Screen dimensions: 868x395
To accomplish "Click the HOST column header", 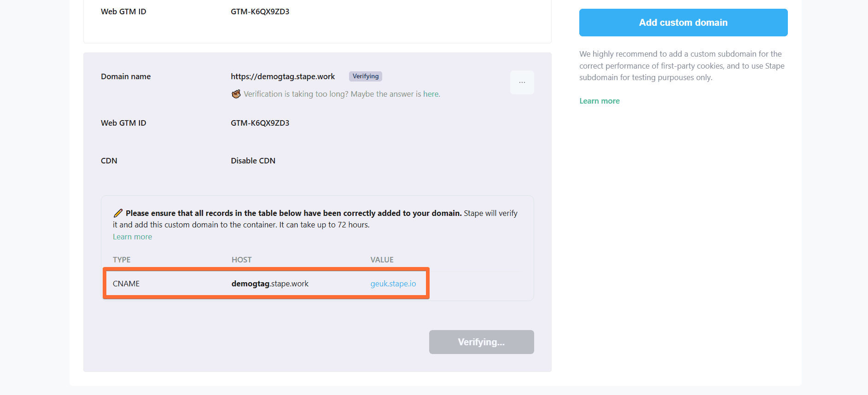I will click(242, 260).
